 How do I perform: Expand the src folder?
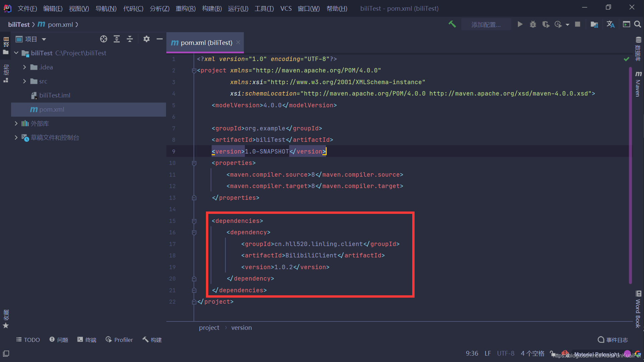click(24, 81)
